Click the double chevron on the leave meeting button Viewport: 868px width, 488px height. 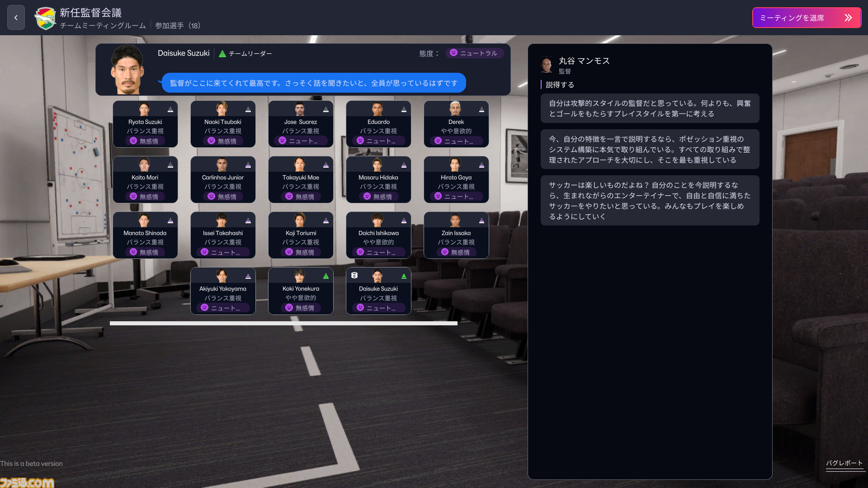[848, 18]
